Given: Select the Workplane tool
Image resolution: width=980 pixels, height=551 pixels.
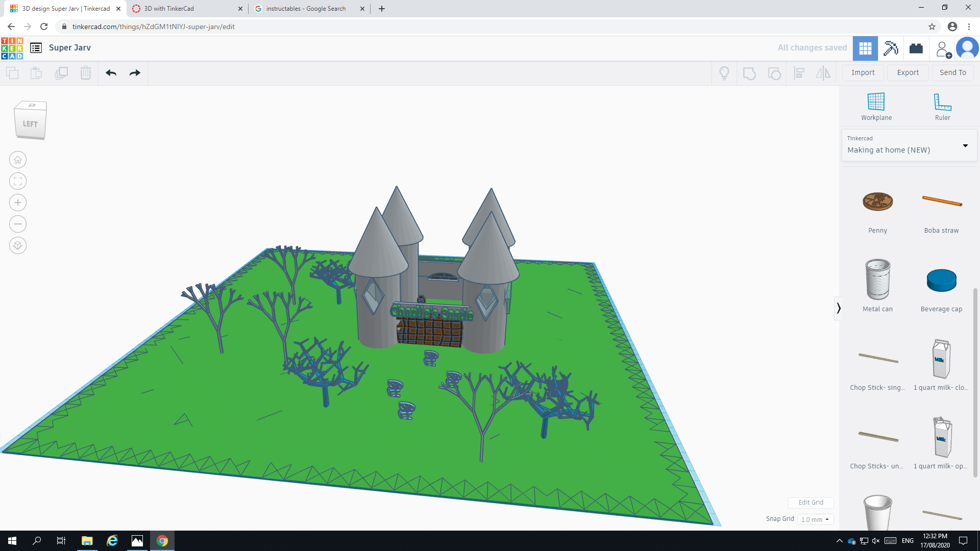Looking at the screenshot, I should click(x=876, y=107).
